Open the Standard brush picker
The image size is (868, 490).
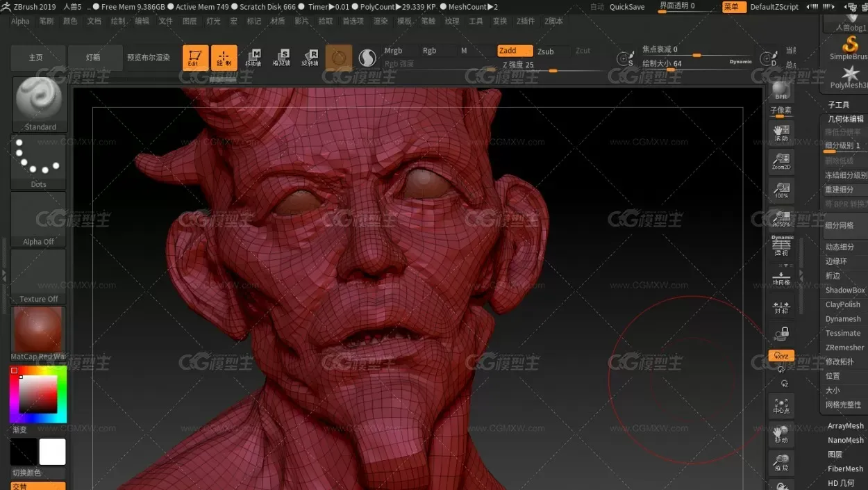click(39, 104)
